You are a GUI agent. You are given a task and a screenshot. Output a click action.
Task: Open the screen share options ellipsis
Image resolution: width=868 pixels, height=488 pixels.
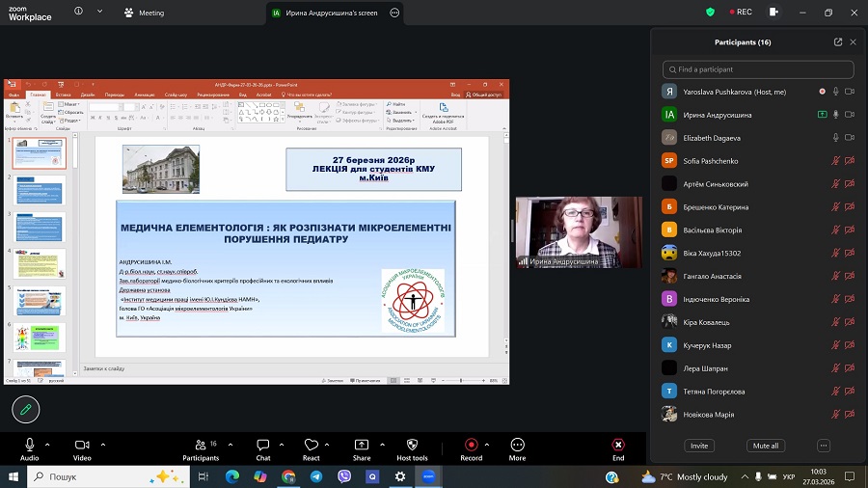click(393, 13)
